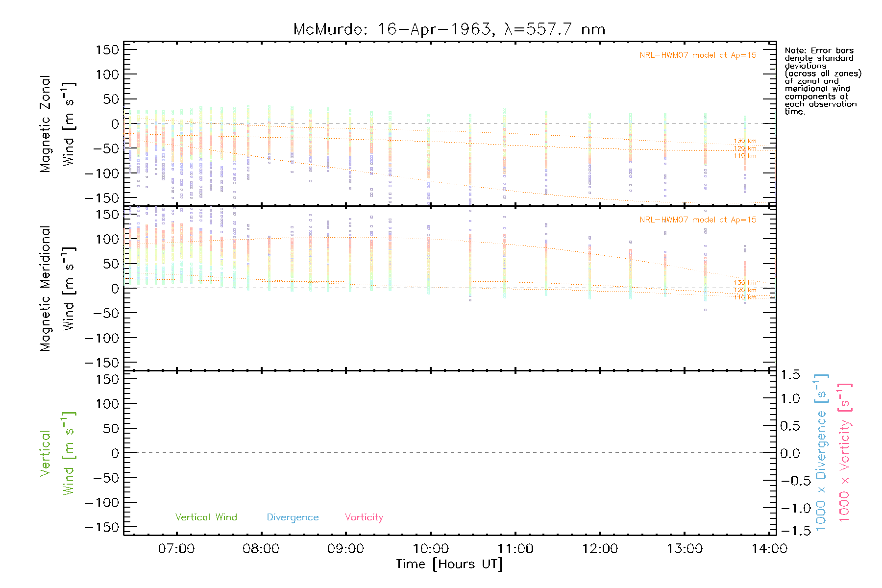Click the '130 km' label in zonal panel
This screenshot has height=588, width=882.
tap(745, 141)
